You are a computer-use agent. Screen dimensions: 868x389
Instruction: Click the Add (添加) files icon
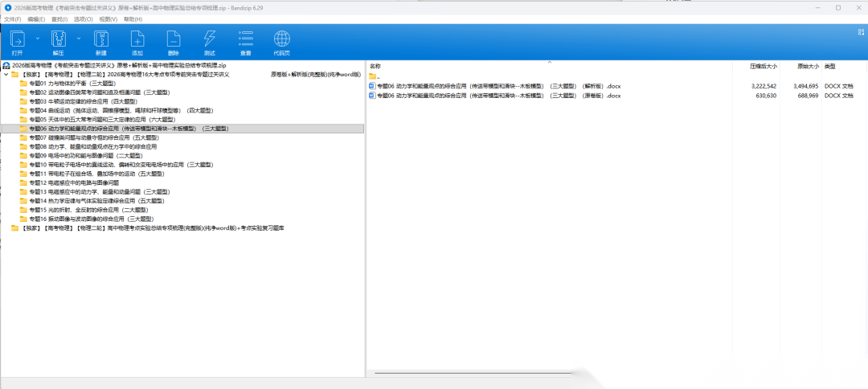tap(137, 41)
